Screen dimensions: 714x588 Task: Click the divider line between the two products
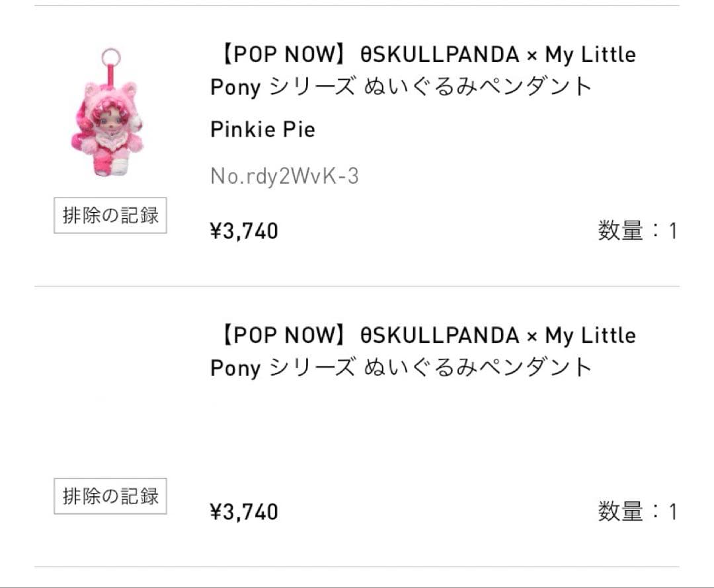point(357,285)
